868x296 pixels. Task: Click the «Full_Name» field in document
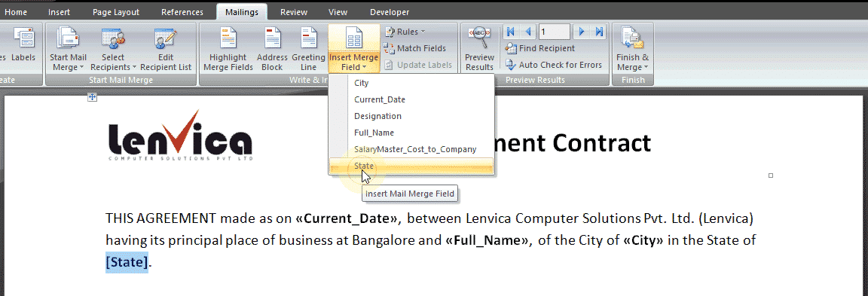point(487,240)
